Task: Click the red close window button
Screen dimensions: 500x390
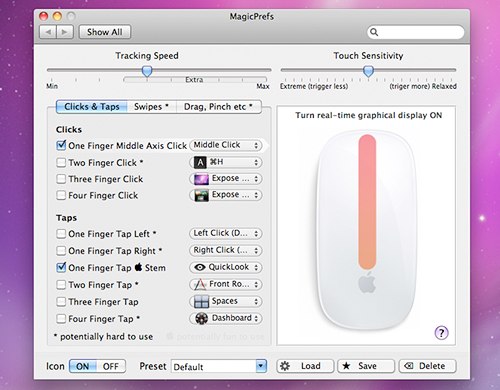Action: click(x=44, y=16)
